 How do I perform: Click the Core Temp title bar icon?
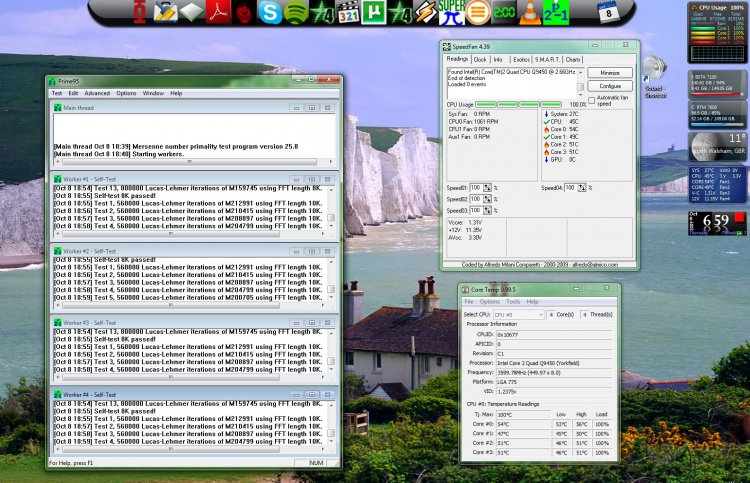point(465,289)
